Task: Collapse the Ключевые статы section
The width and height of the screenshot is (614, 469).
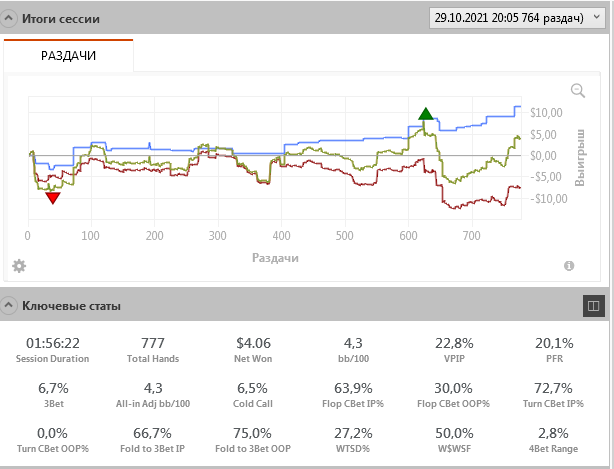Action: pos(10,305)
